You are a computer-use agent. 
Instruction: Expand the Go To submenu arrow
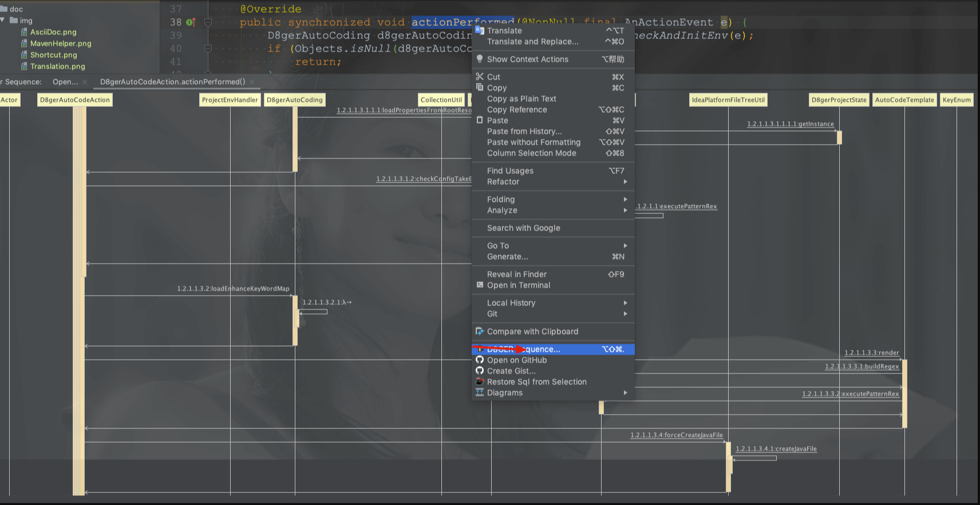625,246
